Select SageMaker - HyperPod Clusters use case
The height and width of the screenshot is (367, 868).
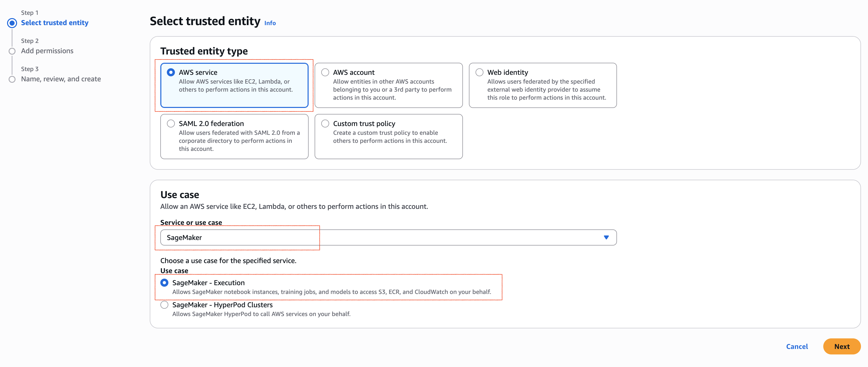(164, 305)
